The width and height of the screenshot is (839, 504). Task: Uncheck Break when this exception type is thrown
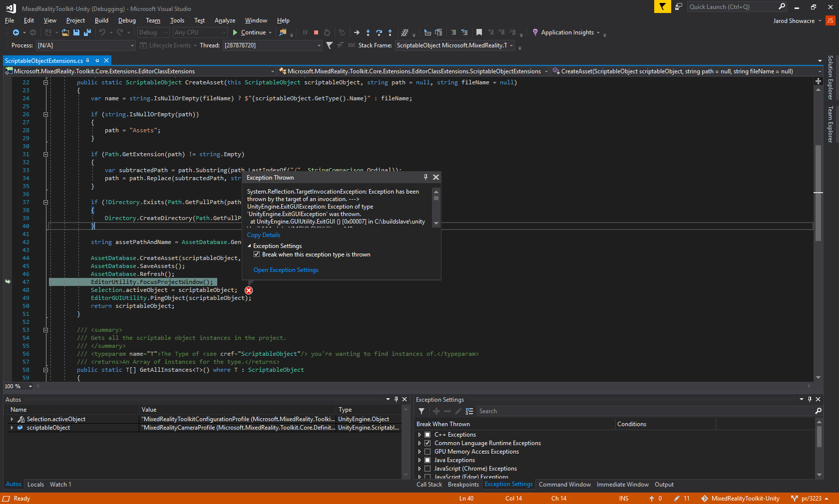coord(257,254)
